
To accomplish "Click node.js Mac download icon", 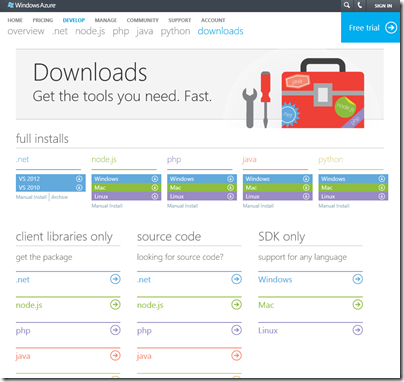I will pyautogui.click(x=155, y=188).
